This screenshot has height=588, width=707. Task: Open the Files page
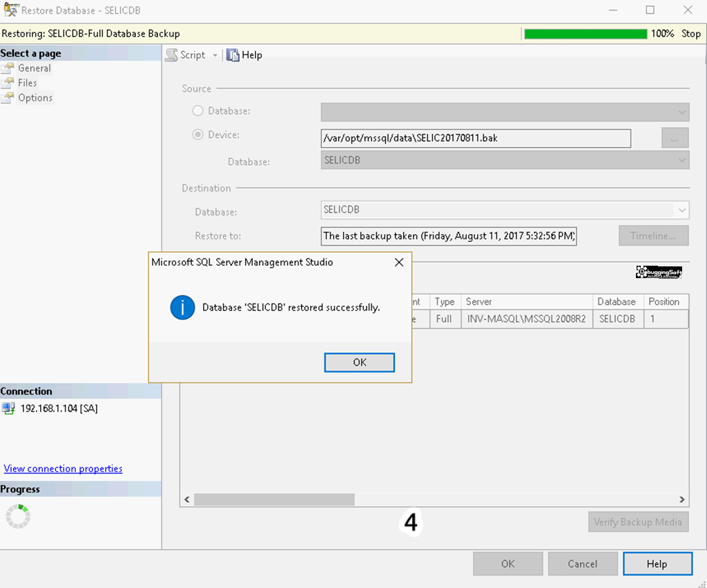pyautogui.click(x=28, y=83)
